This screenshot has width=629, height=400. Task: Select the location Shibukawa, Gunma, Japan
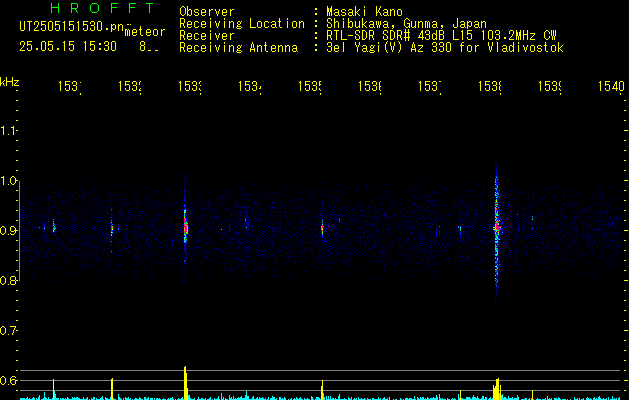point(406,24)
